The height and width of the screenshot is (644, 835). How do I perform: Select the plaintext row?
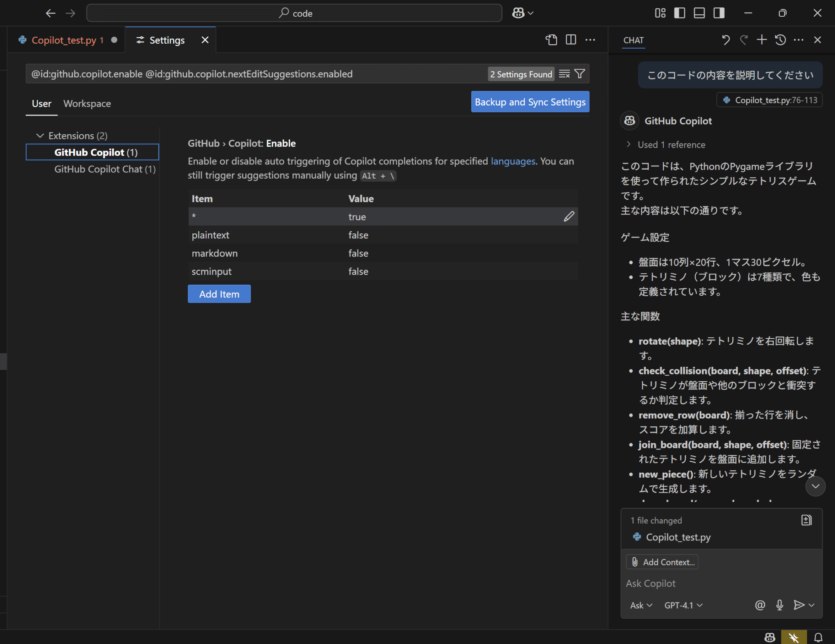tap(383, 235)
